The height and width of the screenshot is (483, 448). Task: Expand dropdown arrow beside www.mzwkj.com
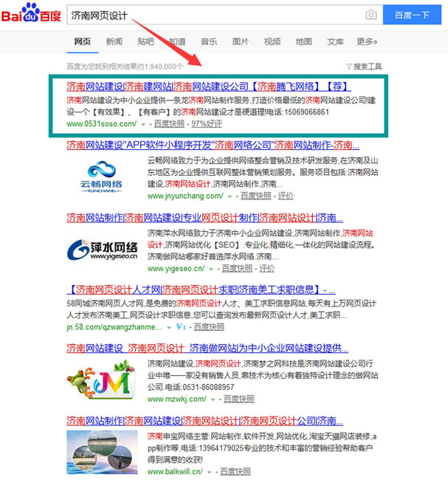[x=213, y=400]
